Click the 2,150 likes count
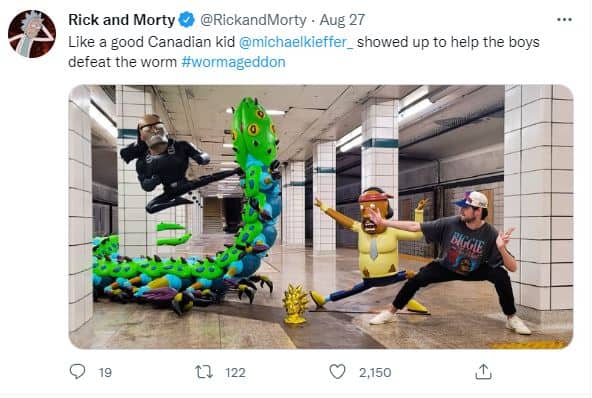Image resolution: width=592 pixels, height=398 pixels. (375, 373)
